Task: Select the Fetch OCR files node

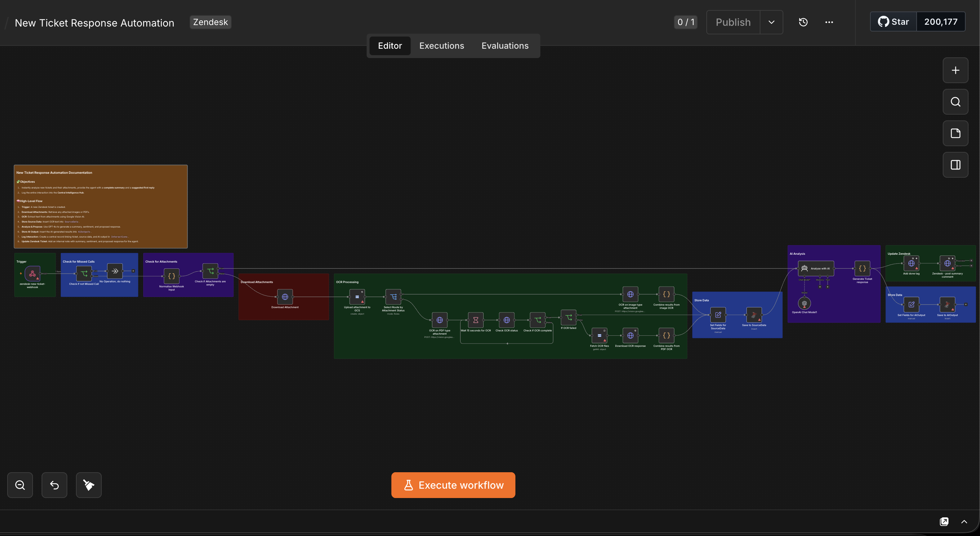Action: pyautogui.click(x=600, y=335)
